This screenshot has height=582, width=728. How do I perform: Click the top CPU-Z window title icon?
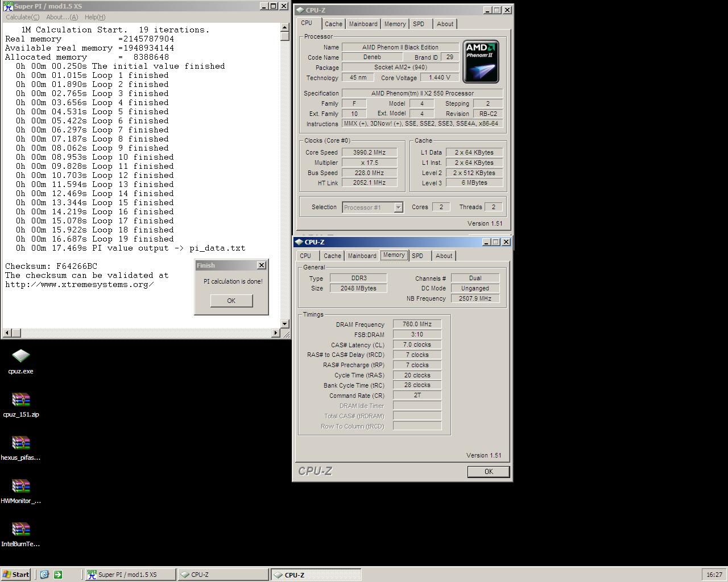(x=300, y=10)
